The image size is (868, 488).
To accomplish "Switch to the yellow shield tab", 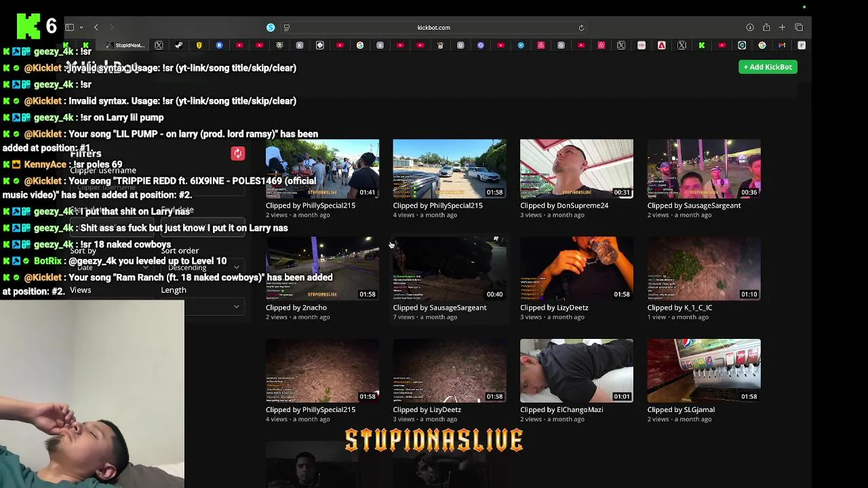I will coord(199,45).
